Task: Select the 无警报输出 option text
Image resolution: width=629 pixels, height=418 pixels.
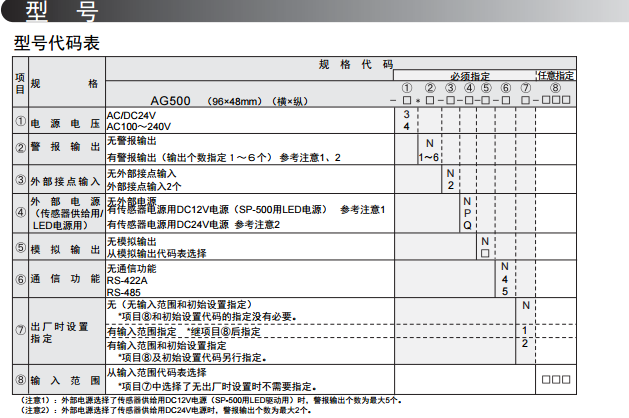Action: [132, 141]
